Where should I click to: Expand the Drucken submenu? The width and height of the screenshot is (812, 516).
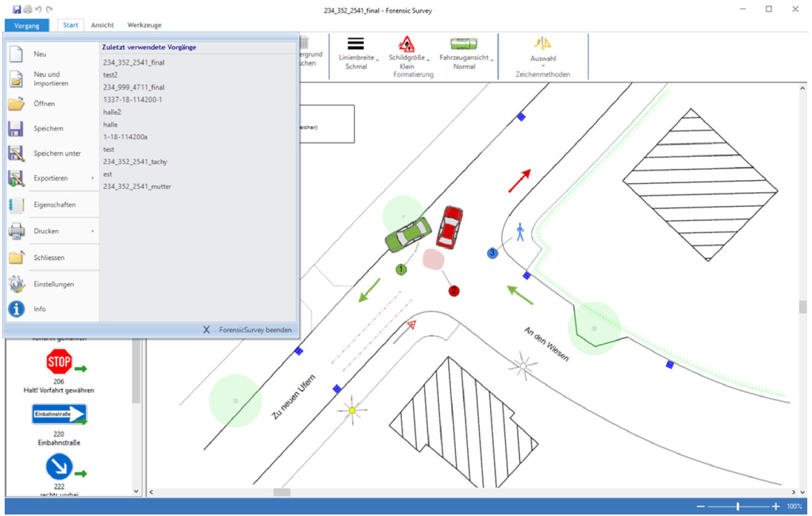(x=92, y=231)
